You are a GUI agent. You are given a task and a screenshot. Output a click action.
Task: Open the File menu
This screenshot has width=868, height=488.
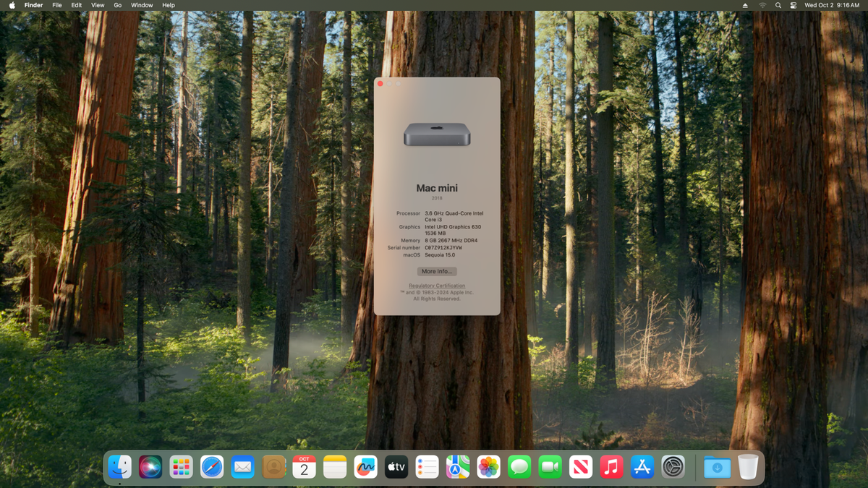tap(57, 5)
